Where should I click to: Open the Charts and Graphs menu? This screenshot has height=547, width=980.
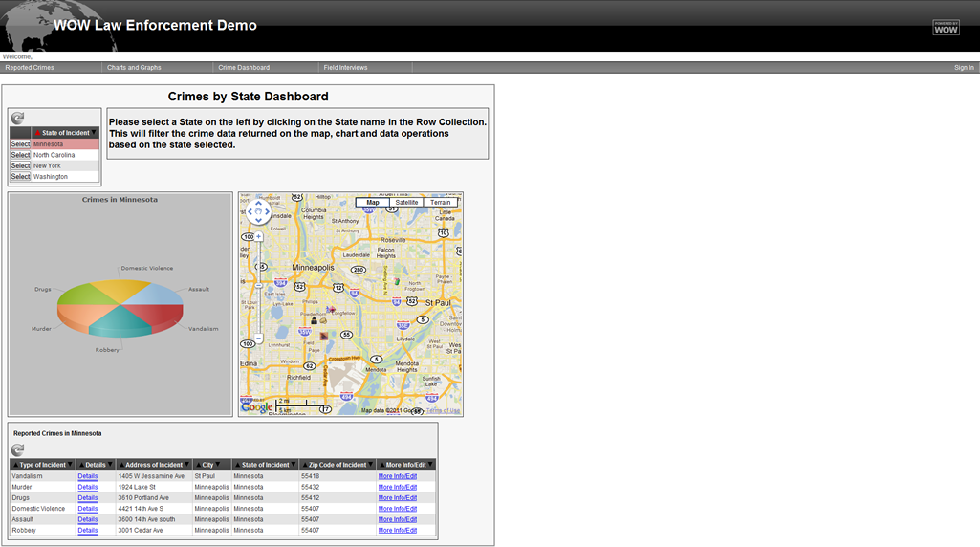134,68
